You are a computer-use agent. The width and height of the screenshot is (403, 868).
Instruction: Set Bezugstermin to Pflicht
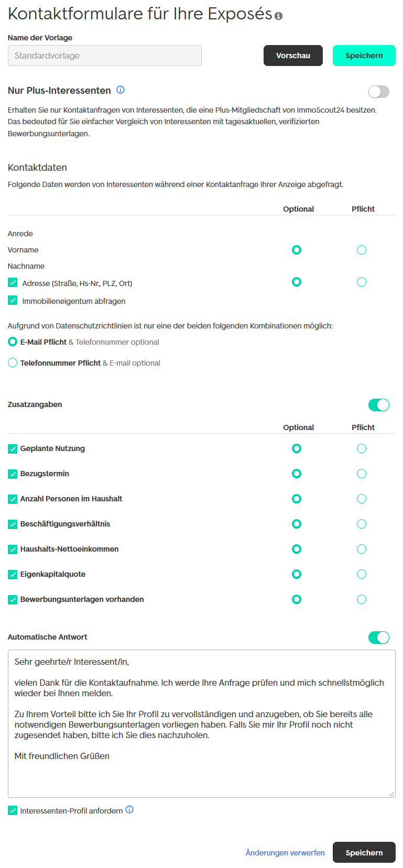pos(362,474)
